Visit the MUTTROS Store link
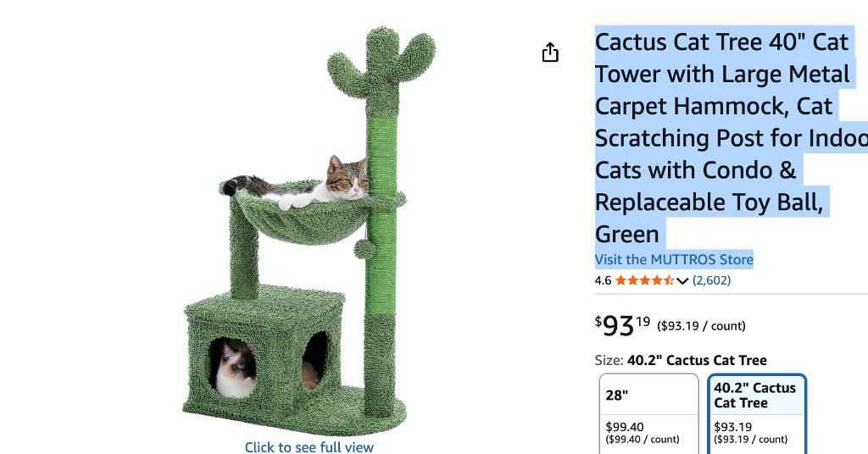The image size is (868, 454). (x=674, y=259)
